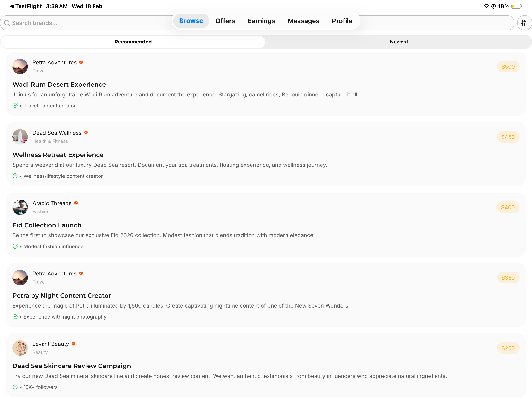Tap the TestFlight back arrow
This screenshot has width=532, height=399.
point(12,6)
